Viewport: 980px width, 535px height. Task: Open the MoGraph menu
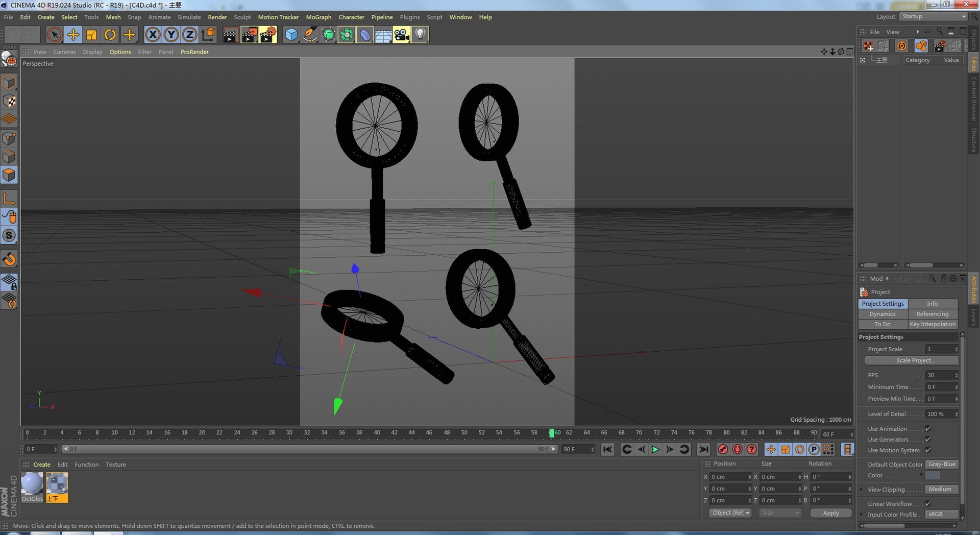[318, 17]
